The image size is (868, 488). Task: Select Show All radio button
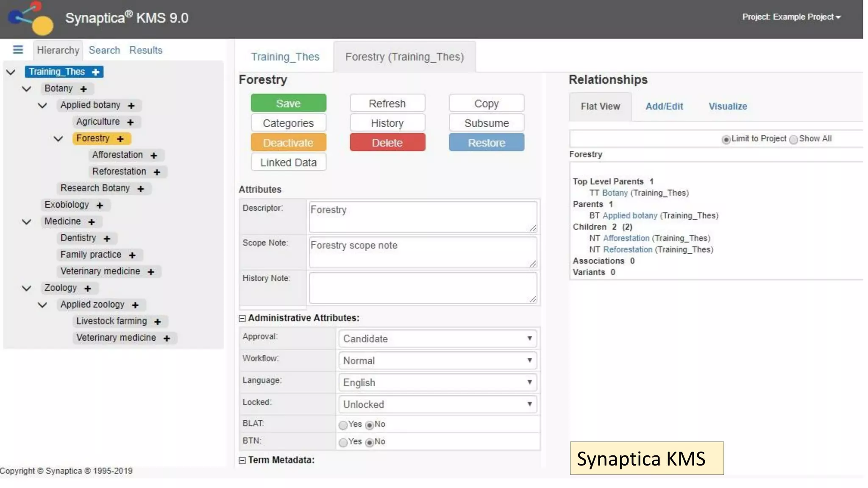coord(793,139)
